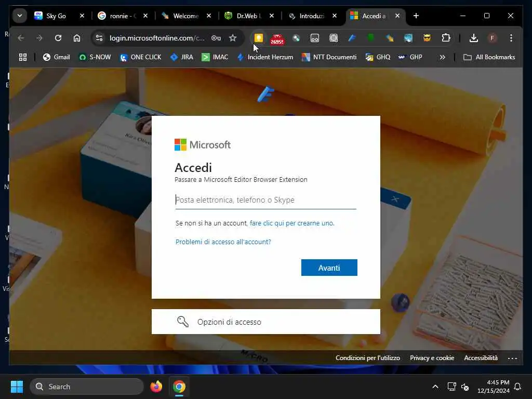Open Opzioni di accesso

(265, 322)
